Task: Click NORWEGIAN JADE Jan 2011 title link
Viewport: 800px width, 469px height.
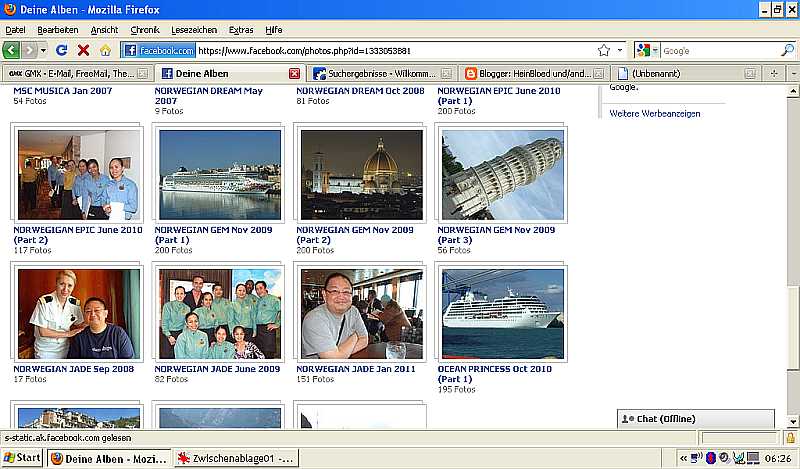Action: tap(356, 369)
